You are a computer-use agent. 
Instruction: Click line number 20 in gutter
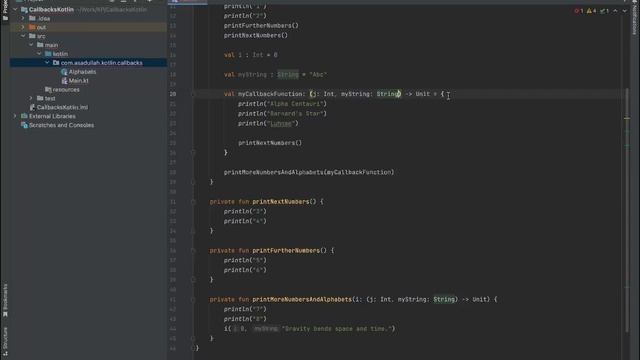[x=173, y=94]
